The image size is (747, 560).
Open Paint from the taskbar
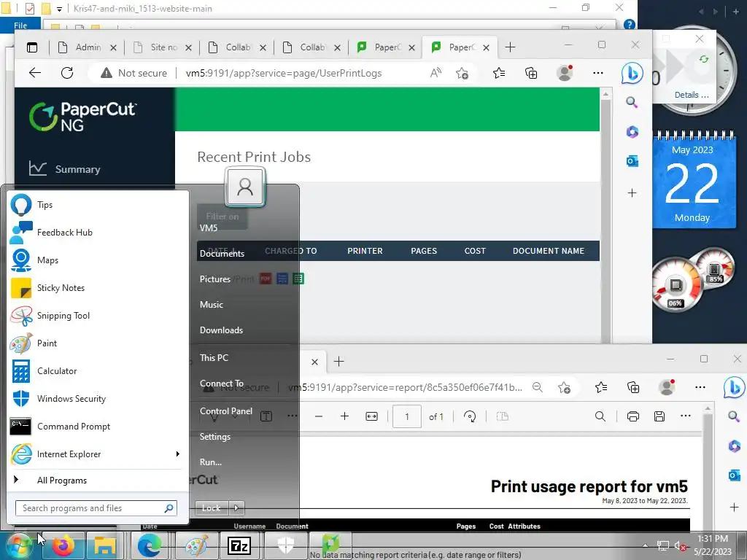[196, 545]
